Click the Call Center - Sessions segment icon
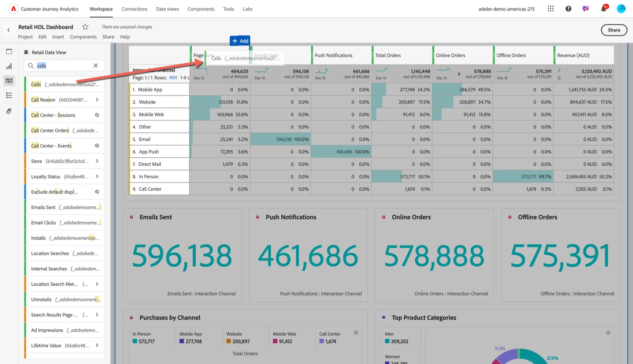The height and width of the screenshot is (364, 633). coord(97,115)
